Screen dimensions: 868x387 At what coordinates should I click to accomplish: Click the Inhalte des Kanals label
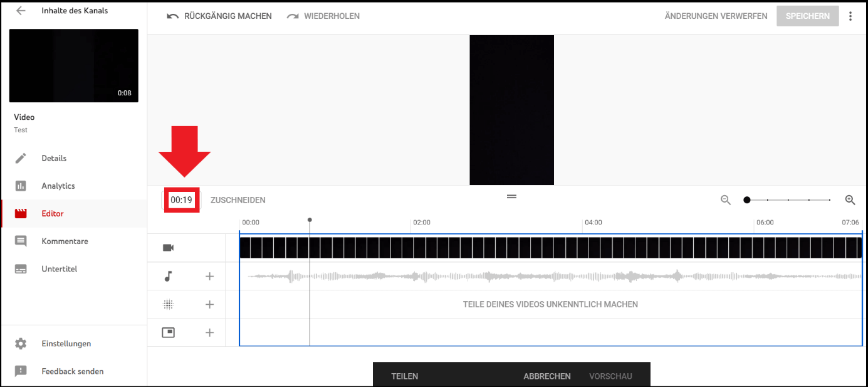[75, 11]
